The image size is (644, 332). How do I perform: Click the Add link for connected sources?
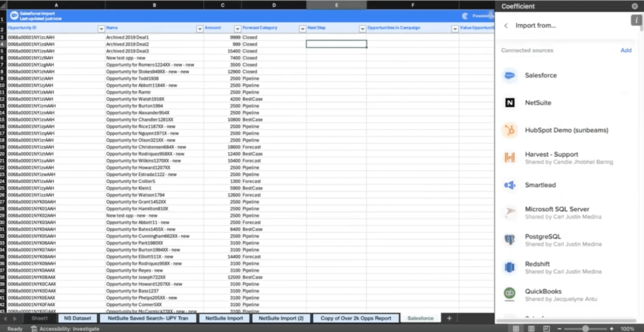pyautogui.click(x=626, y=50)
